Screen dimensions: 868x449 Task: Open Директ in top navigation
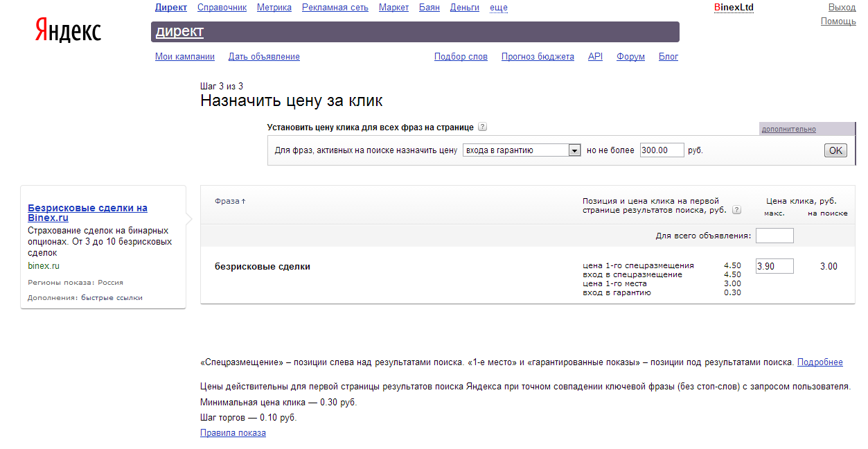click(171, 8)
